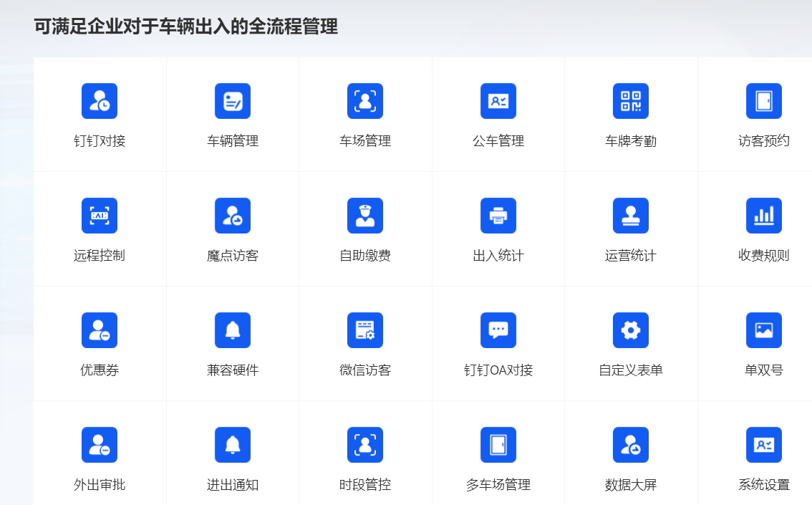Click the 系统设置 text label
The width and height of the screenshot is (812, 505).
pos(764,485)
